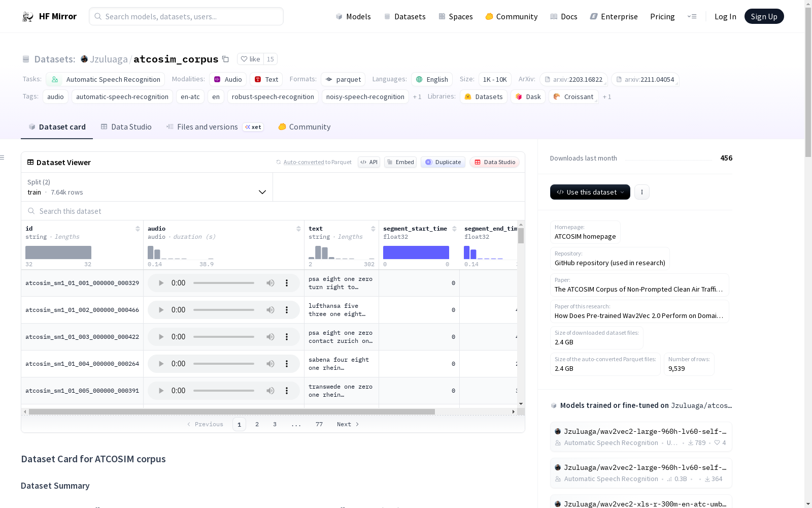Image resolution: width=812 pixels, height=508 pixels.
Task: Seek audio track of row 000000_000422
Action: (224, 337)
